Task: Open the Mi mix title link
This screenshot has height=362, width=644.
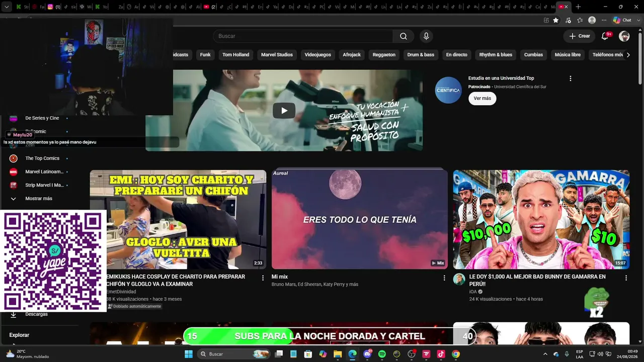Action: click(x=280, y=277)
